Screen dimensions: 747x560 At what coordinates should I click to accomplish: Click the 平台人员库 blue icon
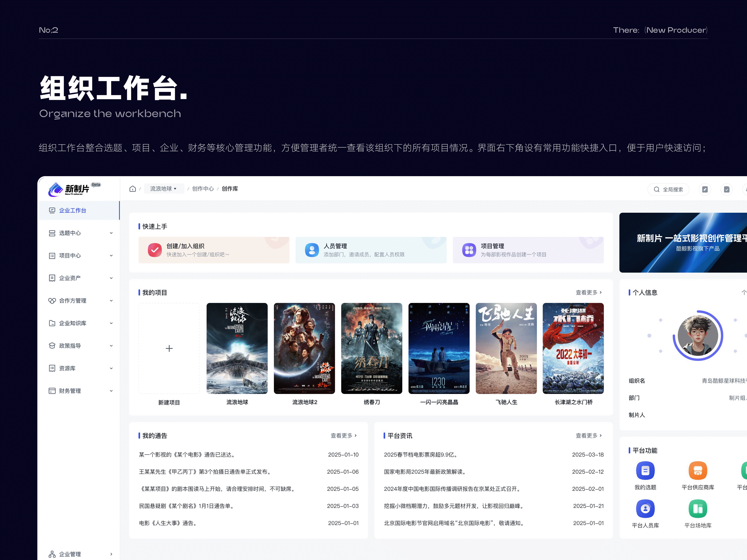point(645,509)
